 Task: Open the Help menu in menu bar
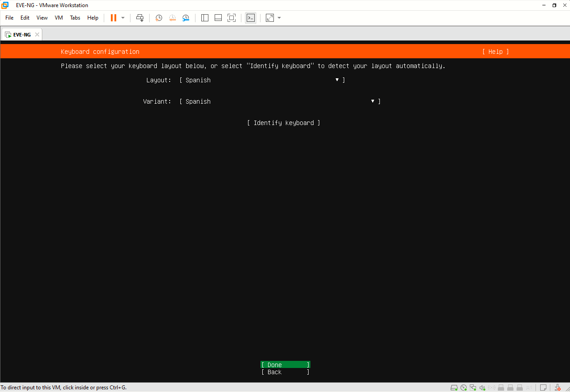[x=93, y=18]
